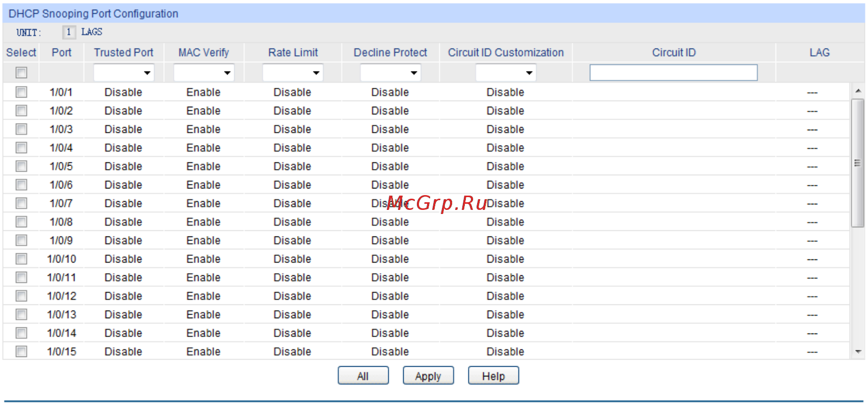Click MAC Verify Enable for port 1/0/3

[204, 129]
